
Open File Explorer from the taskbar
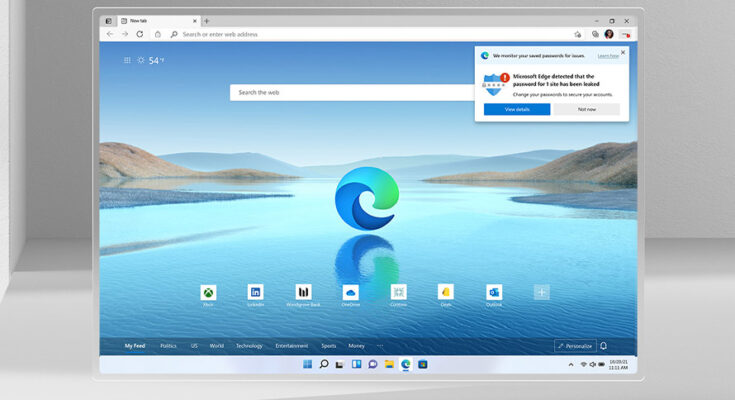(389, 364)
